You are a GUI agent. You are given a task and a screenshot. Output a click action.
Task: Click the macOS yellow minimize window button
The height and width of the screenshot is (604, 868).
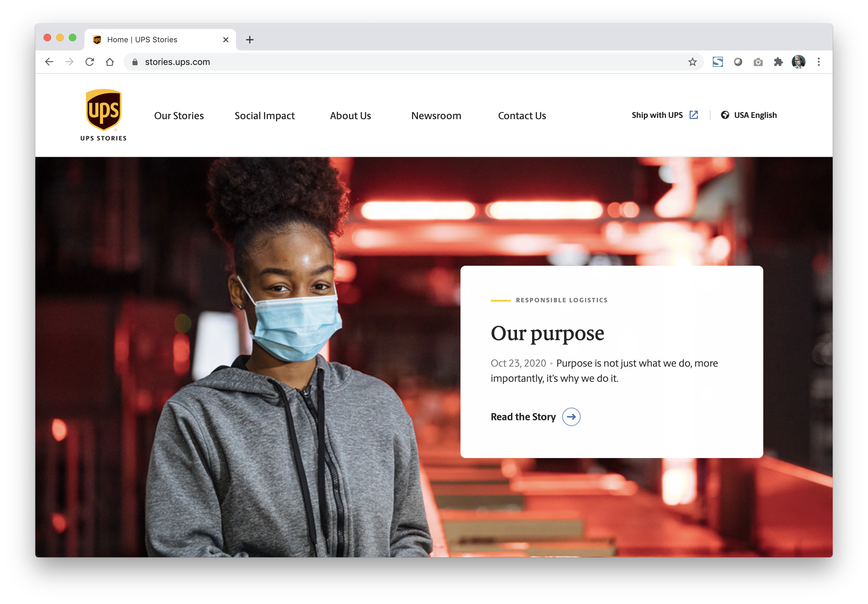pyautogui.click(x=60, y=38)
